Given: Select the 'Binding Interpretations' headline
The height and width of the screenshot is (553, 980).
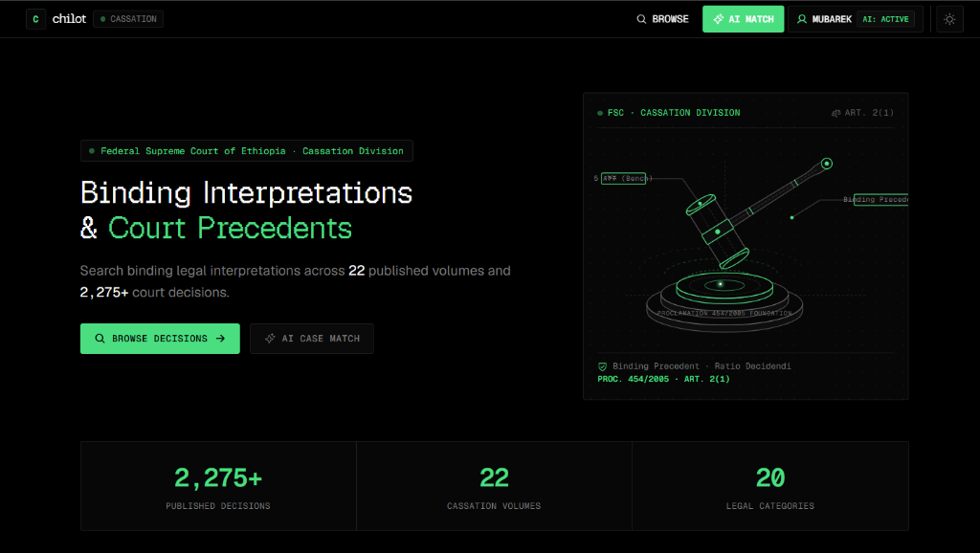Looking at the screenshot, I should click(246, 192).
